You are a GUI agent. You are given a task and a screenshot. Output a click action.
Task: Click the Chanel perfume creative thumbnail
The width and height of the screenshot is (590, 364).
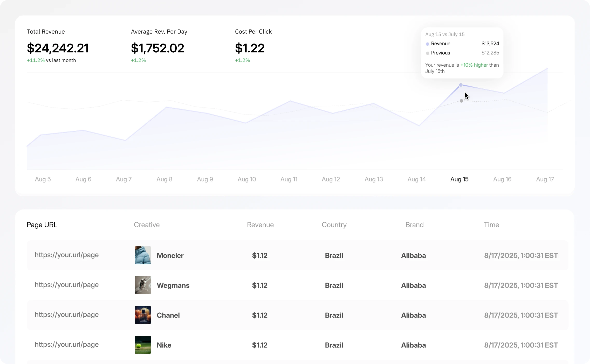coord(143,315)
